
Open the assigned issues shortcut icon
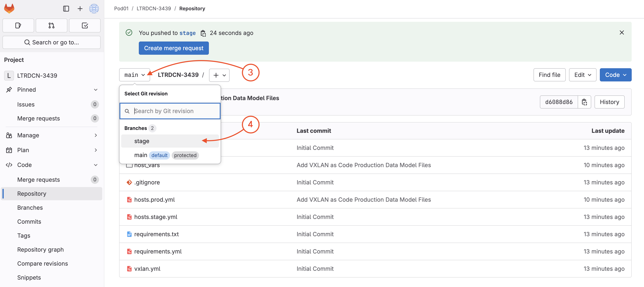coord(18,25)
